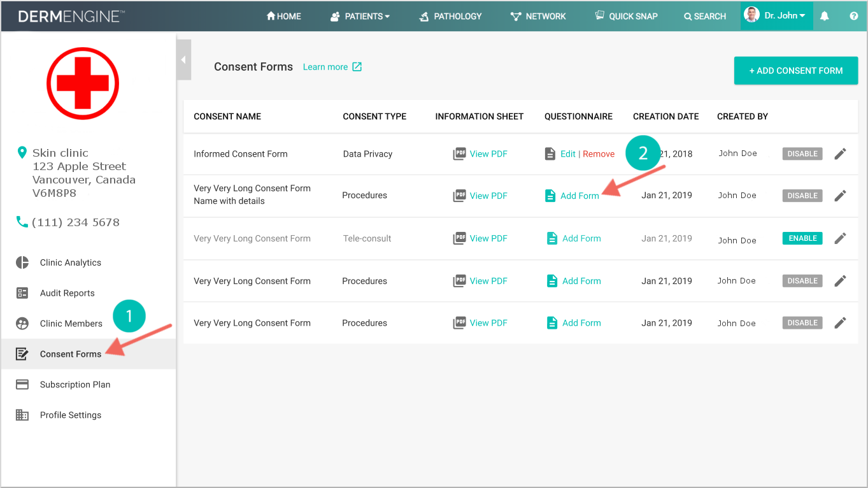Click the Audit Reports sidebar icon

22,293
